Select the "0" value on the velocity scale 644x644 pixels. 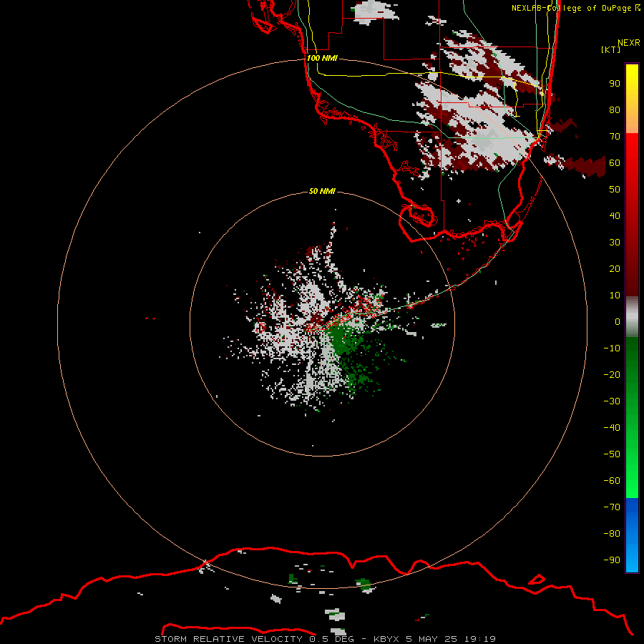click(618, 322)
